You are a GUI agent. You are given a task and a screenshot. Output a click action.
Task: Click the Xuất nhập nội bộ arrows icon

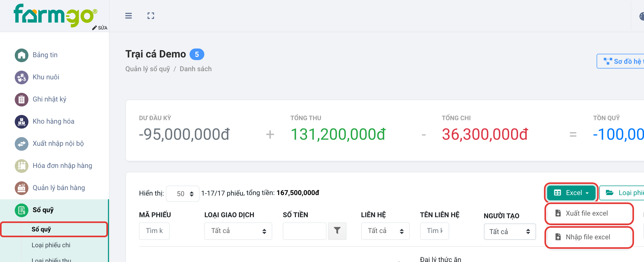tap(22, 144)
